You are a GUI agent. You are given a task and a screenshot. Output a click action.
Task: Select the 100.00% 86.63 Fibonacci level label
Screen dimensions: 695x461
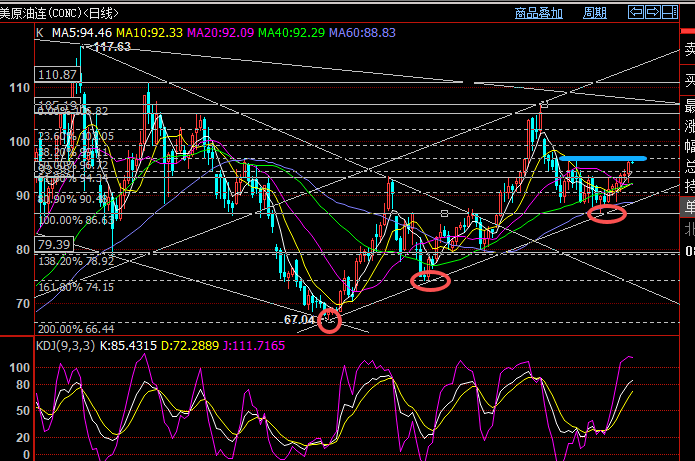click(76, 220)
